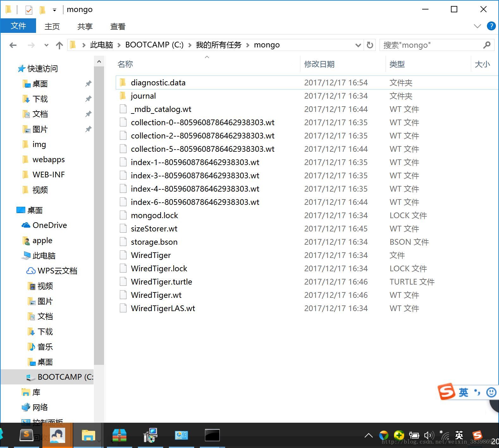Select collection-0 wt file
The width and height of the screenshot is (499, 448).
pyautogui.click(x=202, y=122)
